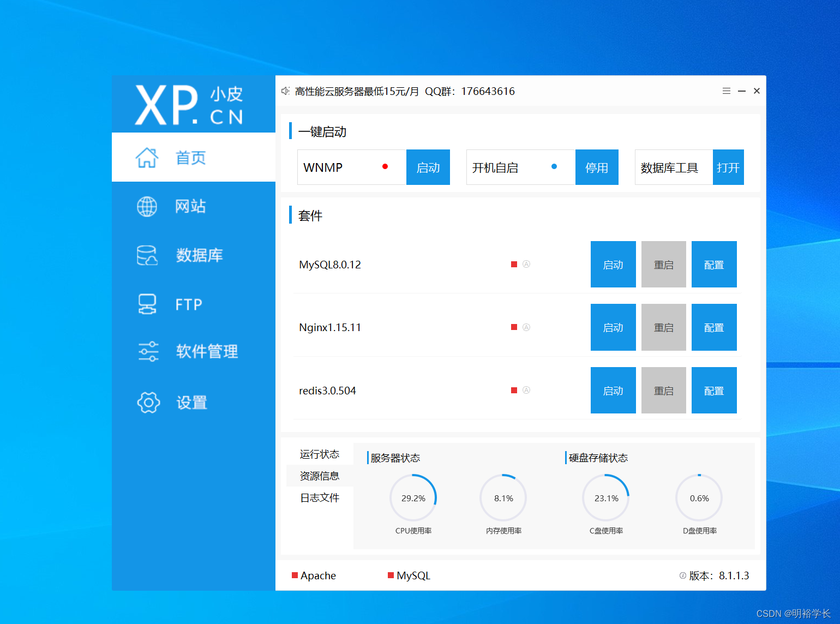Viewport: 840px width, 624px height.
Task: Open the FTP section
Action: click(x=193, y=304)
